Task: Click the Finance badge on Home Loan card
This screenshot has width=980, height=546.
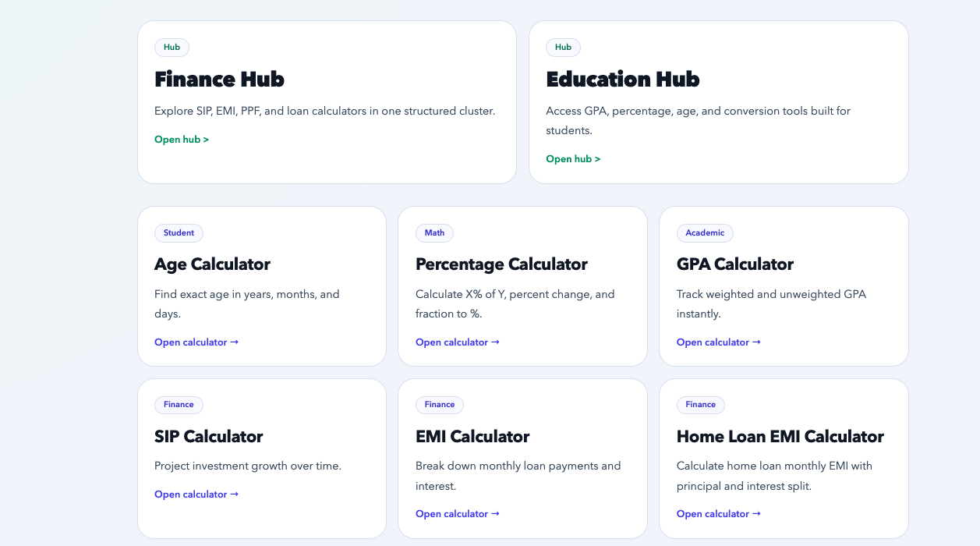Action: [700, 404]
